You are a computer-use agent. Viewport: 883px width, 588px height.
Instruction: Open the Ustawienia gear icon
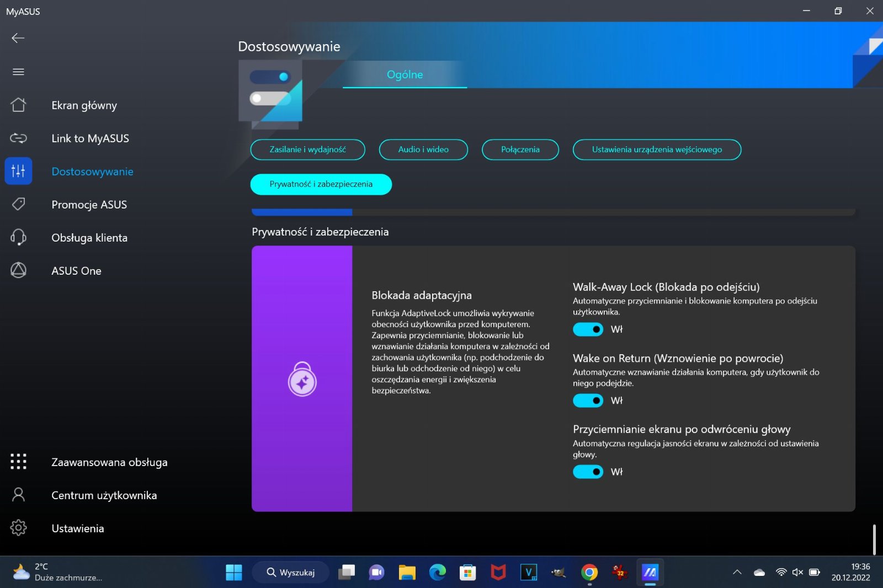tap(18, 528)
